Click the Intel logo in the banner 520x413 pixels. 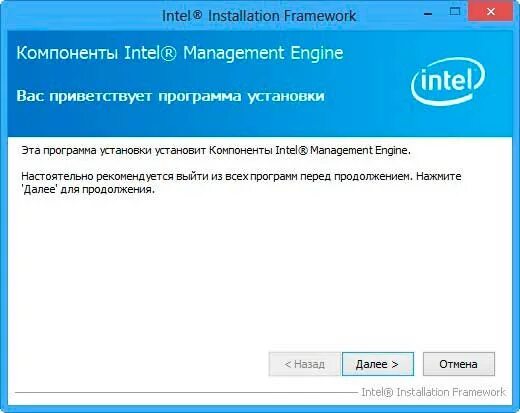tap(448, 81)
